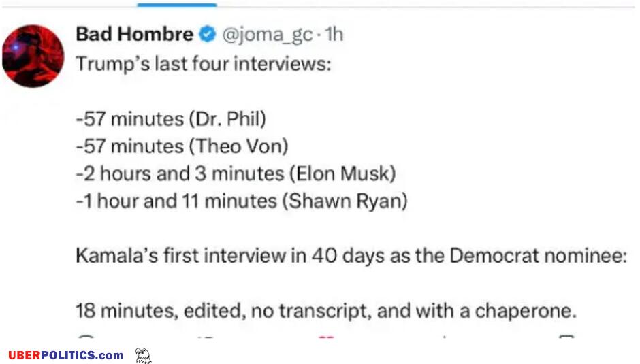Click the "-57 minutes (Dr. Phil)" line
The height and width of the screenshot is (364, 640).
pyautogui.click(x=171, y=119)
